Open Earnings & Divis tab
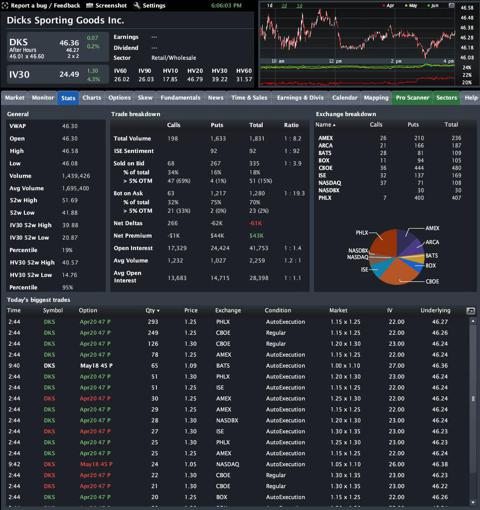This screenshot has height=510, width=480. (300, 98)
